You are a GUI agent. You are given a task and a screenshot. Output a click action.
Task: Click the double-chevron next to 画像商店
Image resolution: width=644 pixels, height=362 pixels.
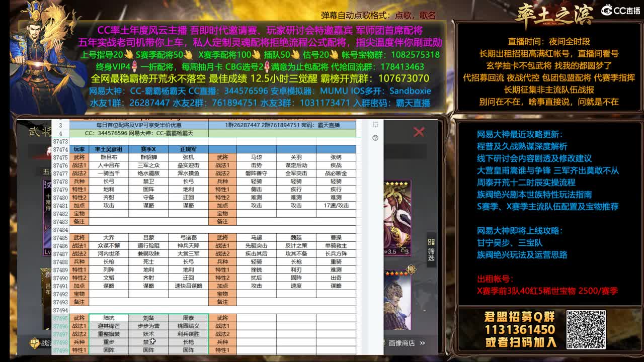tap(422, 343)
